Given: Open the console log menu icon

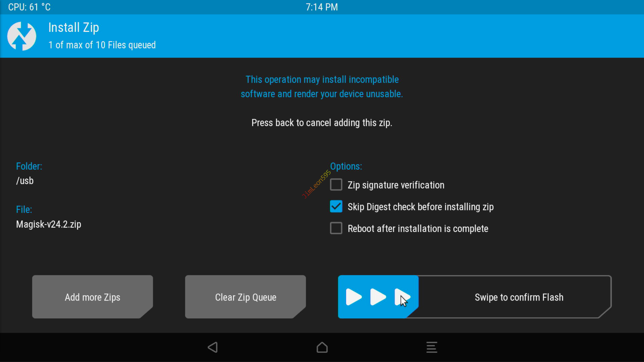Looking at the screenshot, I should click(432, 347).
